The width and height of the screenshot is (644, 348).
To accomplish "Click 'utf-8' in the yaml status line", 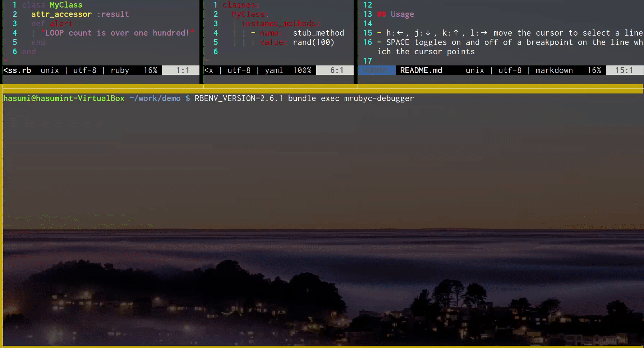I will [239, 70].
